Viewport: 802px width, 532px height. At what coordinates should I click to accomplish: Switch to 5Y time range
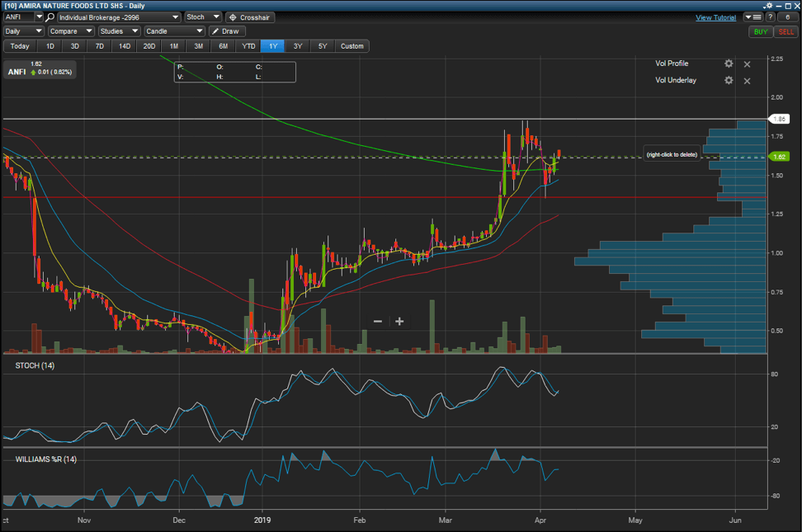coord(323,46)
